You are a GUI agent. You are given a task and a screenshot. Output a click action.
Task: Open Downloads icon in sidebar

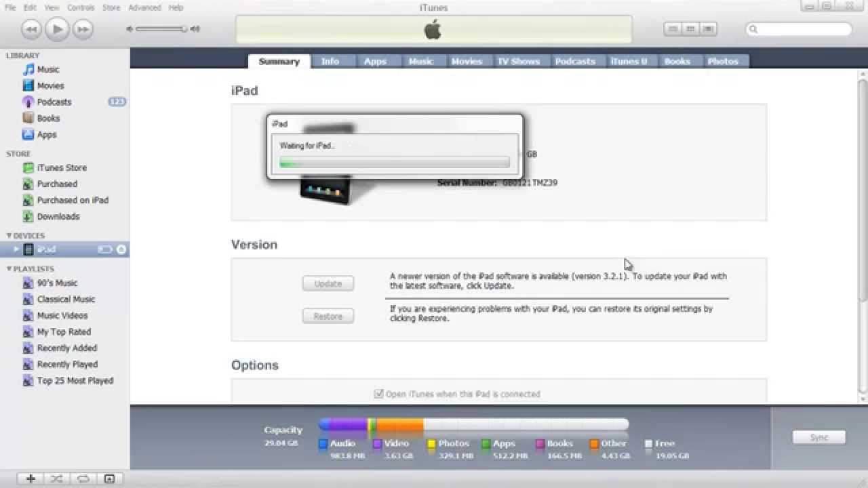[28, 216]
